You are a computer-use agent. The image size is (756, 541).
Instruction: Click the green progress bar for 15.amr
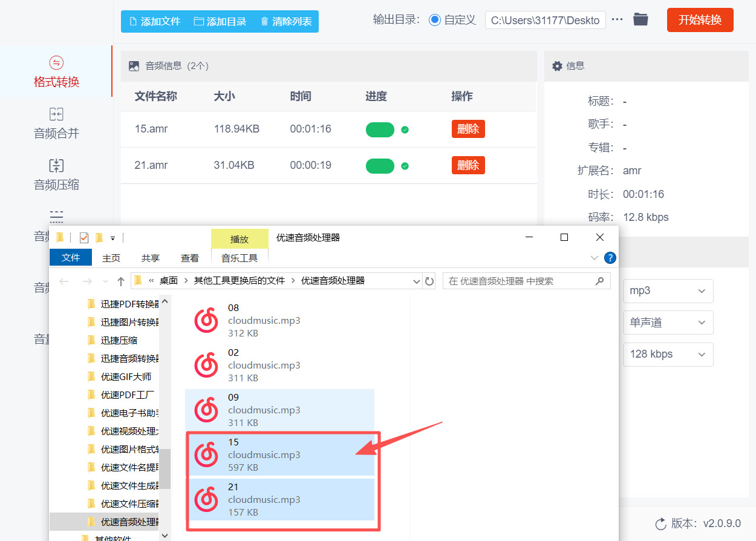(380, 130)
